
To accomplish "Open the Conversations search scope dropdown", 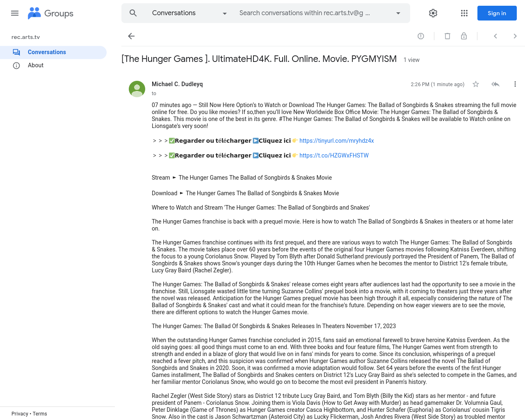I will (x=189, y=13).
